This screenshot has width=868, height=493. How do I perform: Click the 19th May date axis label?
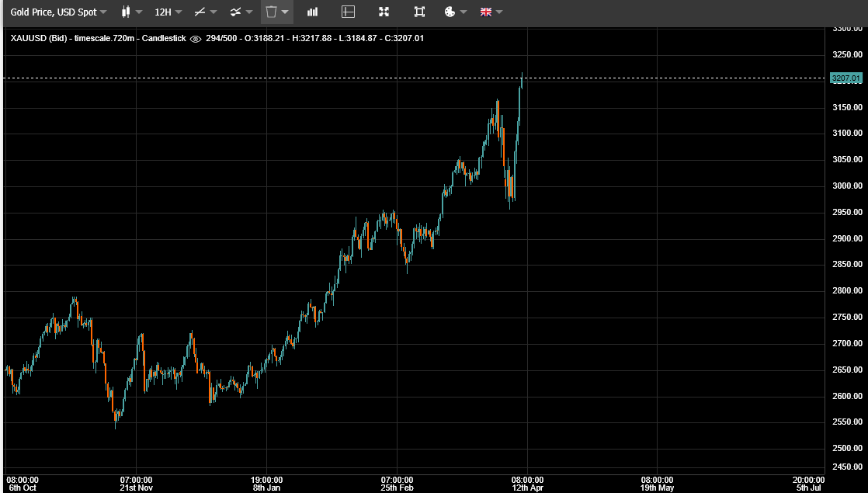(657, 488)
